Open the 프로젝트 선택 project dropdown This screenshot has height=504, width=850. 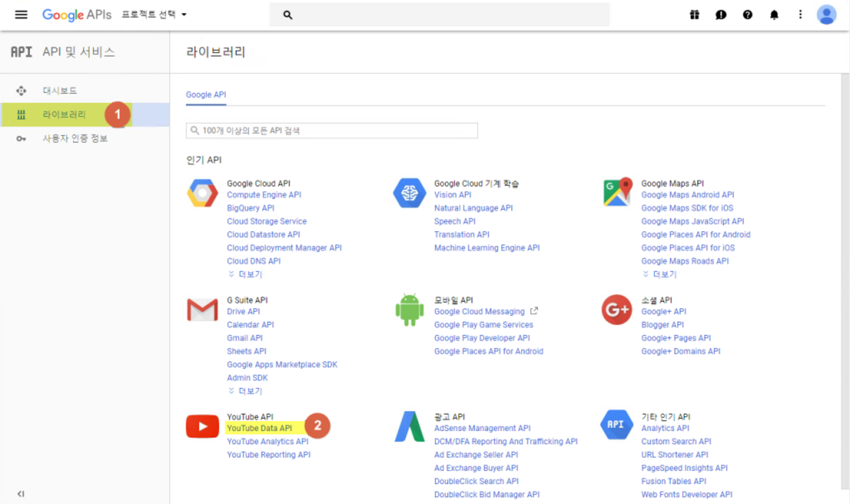click(153, 15)
